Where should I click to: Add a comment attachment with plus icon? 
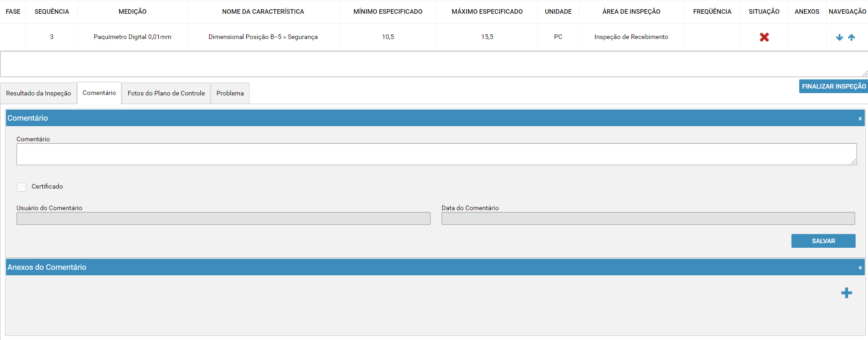pos(846,293)
